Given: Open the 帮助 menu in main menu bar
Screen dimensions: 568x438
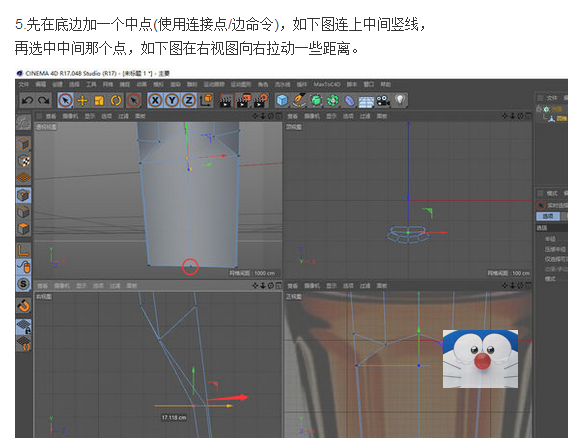Looking at the screenshot, I should (x=385, y=84).
